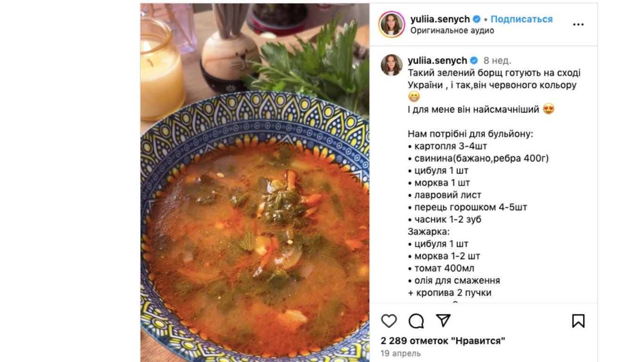Click the Подписаться follow button

point(521,19)
